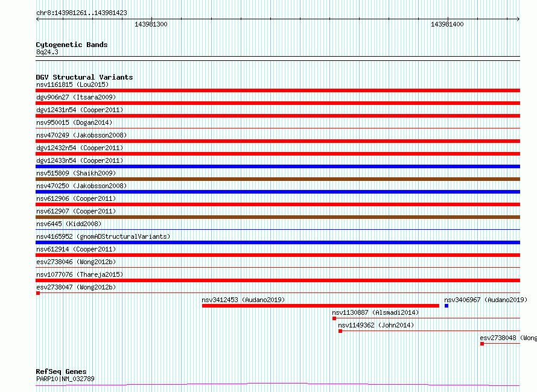Click the blue nsv3406967 variant square
This screenshot has width=537, height=392.
tap(446, 306)
